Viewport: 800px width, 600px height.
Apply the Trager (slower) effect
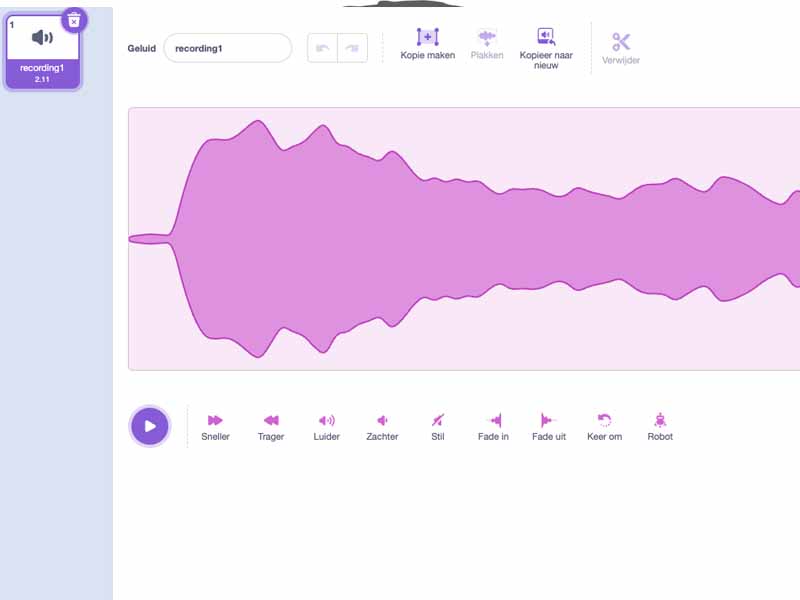271,421
